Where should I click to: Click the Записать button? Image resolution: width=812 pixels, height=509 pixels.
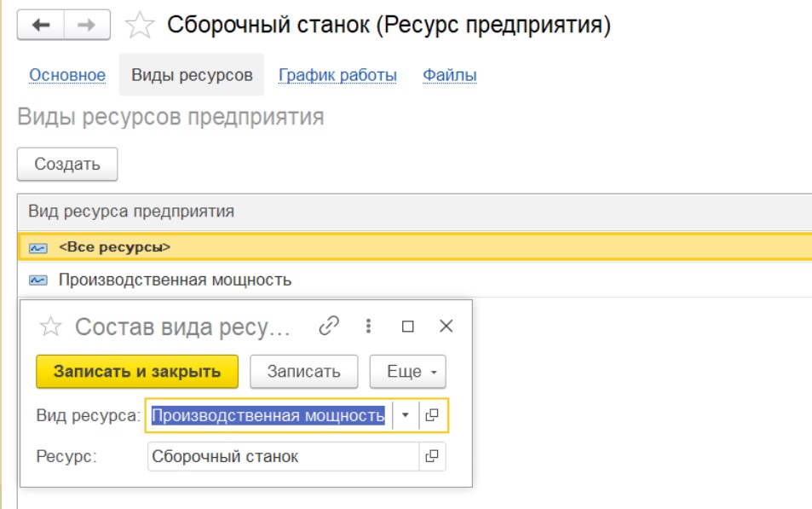[x=304, y=372]
